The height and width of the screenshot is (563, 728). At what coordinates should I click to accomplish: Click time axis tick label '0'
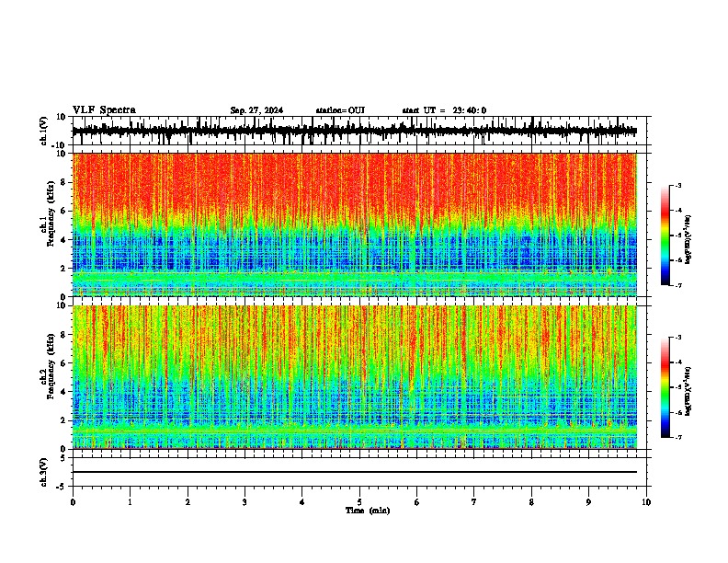tap(73, 502)
